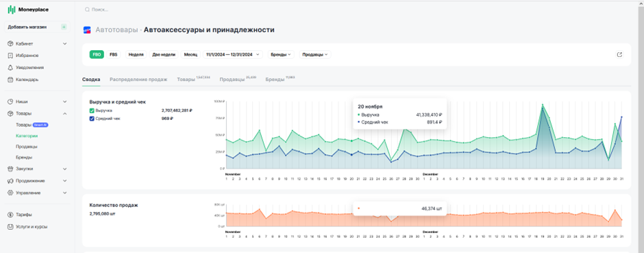Uncheck the Выручка checkbox
Image resolution: width=644 pixels, height=253 pixels.
click(x=92, y=110)
